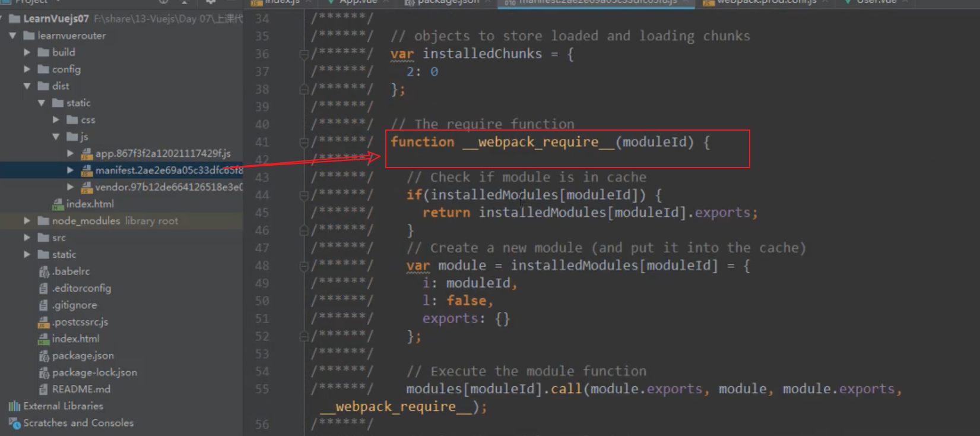Click the 'library root' label next to node_modules
Screen dimensions: 980x436
point(151,221)
